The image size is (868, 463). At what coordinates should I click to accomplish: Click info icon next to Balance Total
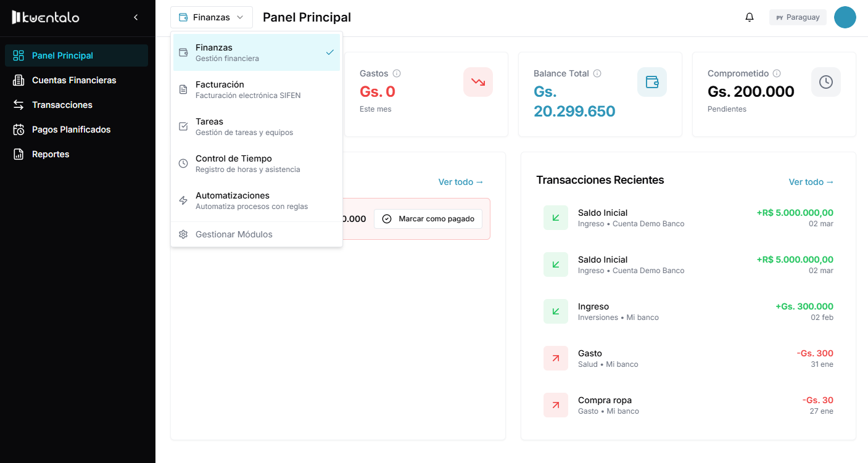(x=597, y=73)
